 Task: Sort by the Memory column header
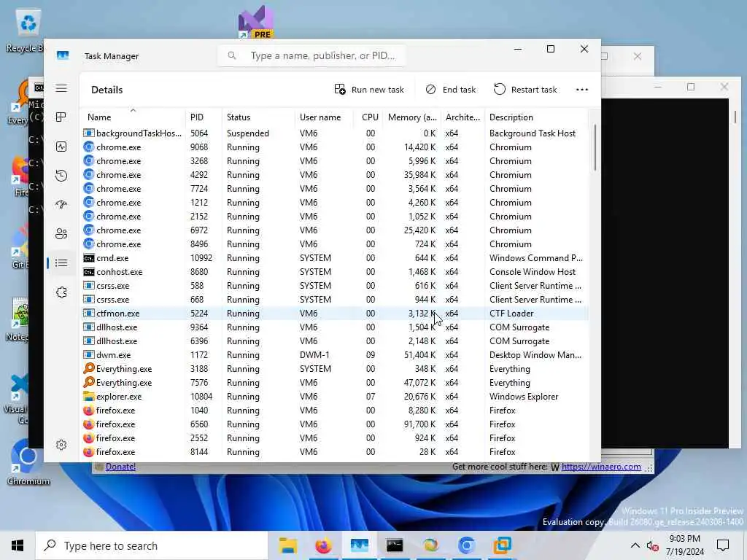[x=412, y=117]
